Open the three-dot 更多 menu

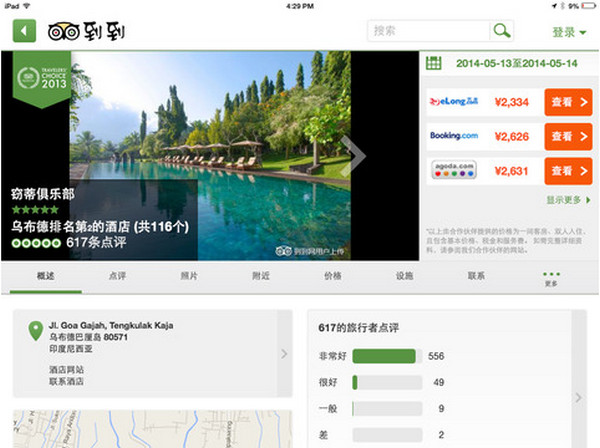point(551,277)
